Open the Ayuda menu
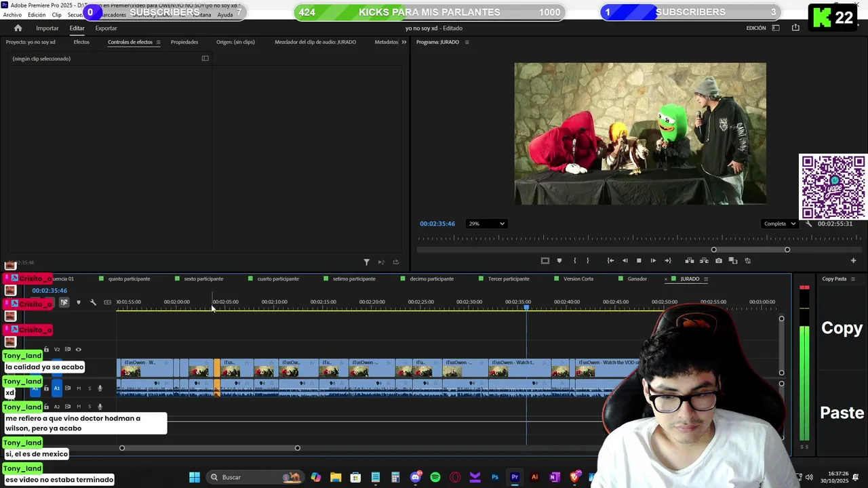 [224, 15]
